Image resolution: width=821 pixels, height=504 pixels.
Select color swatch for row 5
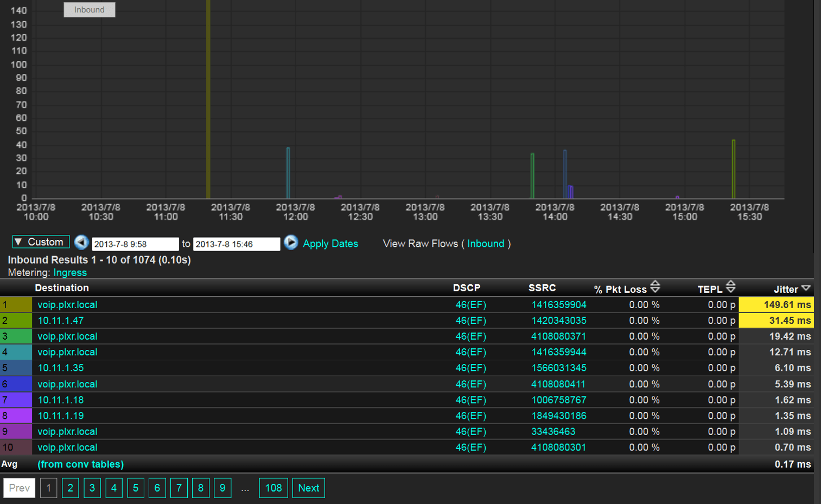[x=16, y=368]
